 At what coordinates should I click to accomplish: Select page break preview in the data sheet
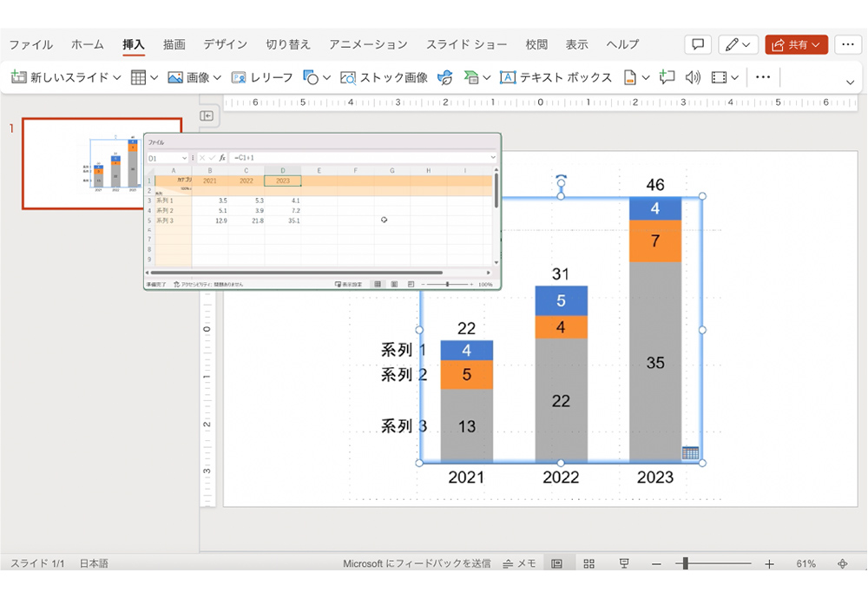coord(411,284)
